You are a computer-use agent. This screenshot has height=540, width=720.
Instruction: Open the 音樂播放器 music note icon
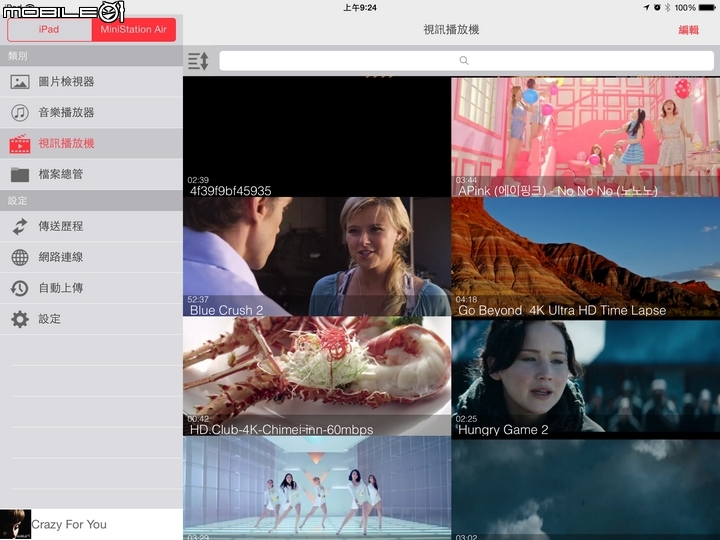pyautogui.click(x=20, y=112)
